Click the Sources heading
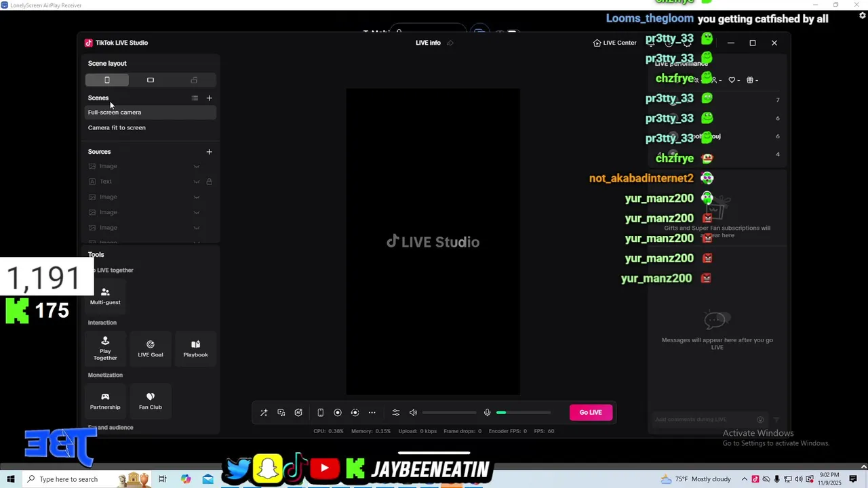 click(99, 152)
